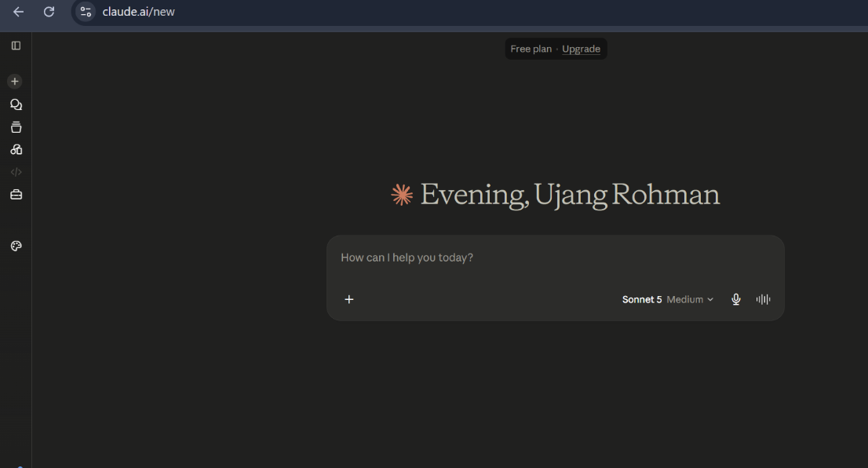Open the Artifacts icon in sidebar
868x468 pixels.
pyautogui.click(x=16, y=149)
